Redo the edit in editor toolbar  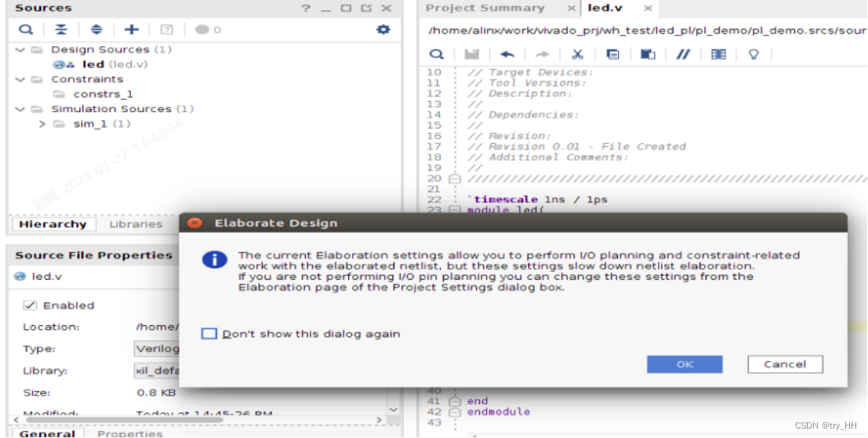click(x=543, y=54)
